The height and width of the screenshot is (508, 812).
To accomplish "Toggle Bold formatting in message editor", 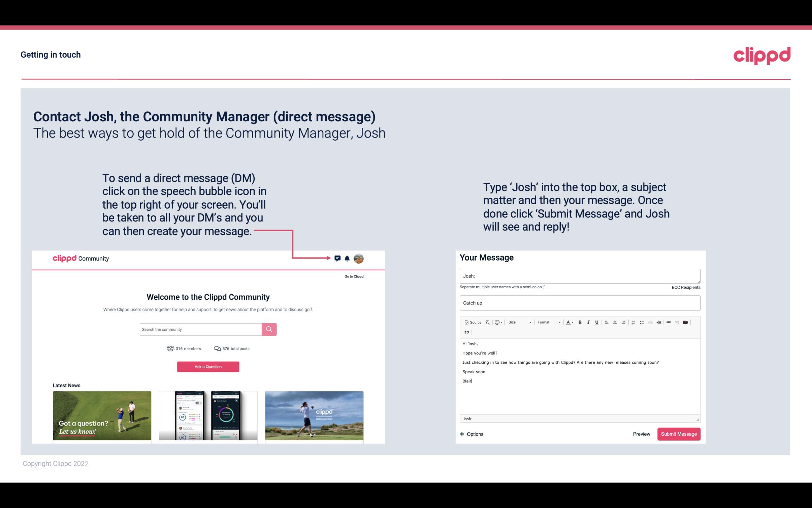I will (x=579, y=322).
